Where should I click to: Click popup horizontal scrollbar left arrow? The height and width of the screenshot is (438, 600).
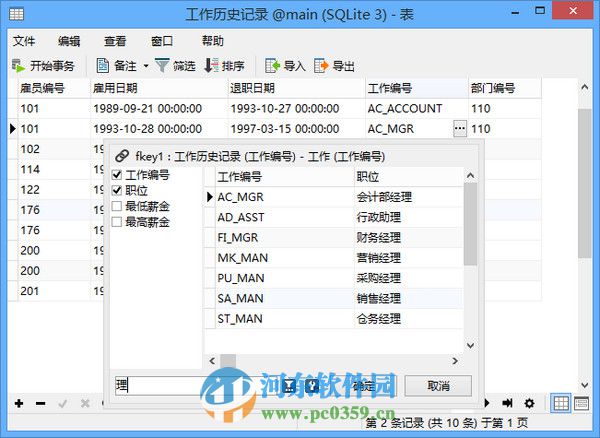212,361
